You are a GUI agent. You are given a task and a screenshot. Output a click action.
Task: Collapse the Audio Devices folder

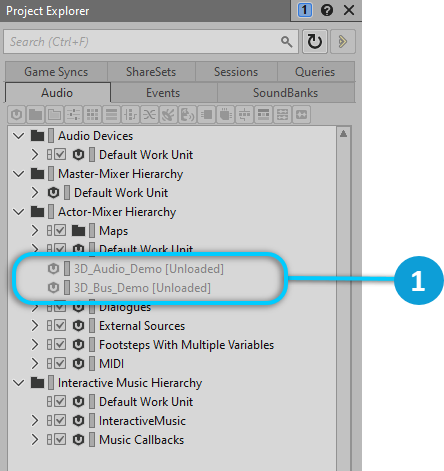(18, 136)
